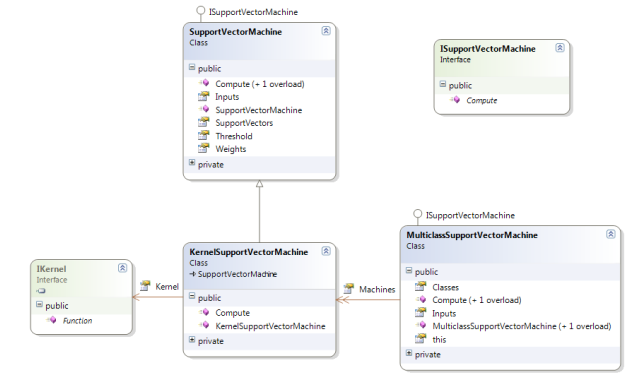Click the Kernel association property icon
Screen dimensions: 638x381
(x=145, y=286)
